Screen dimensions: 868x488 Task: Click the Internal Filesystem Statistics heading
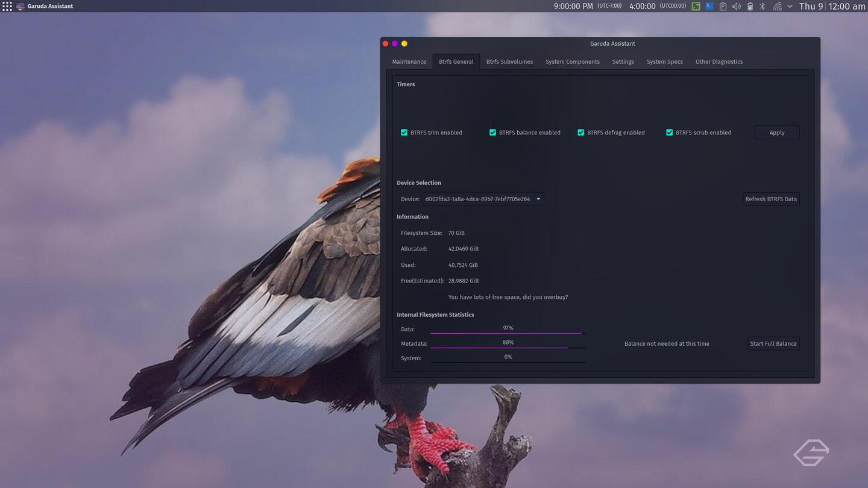click(435, 314)
